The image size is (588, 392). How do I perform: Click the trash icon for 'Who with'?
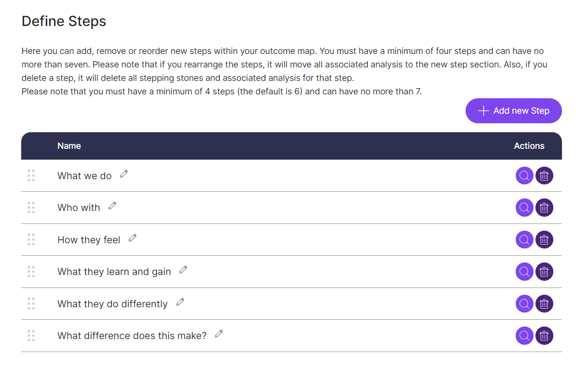[544, 208]
